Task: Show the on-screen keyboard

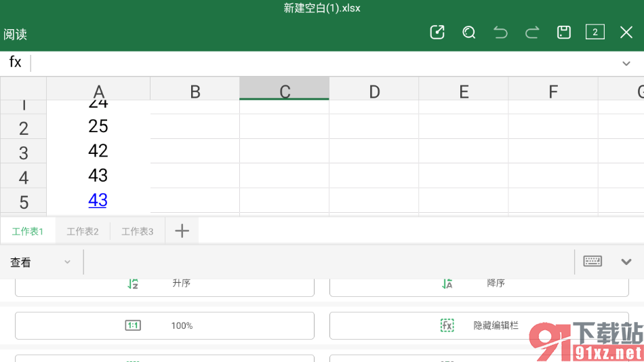Action: click(x=592, y=262)
